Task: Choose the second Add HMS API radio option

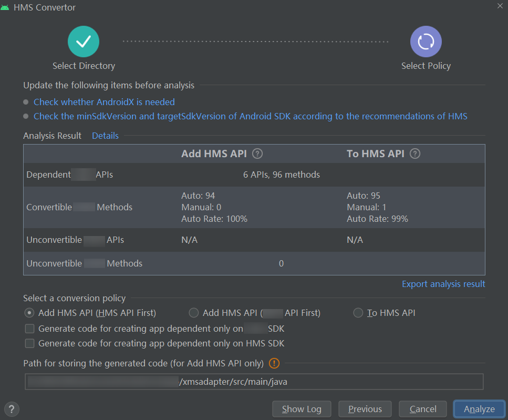Action: point(194,313)
